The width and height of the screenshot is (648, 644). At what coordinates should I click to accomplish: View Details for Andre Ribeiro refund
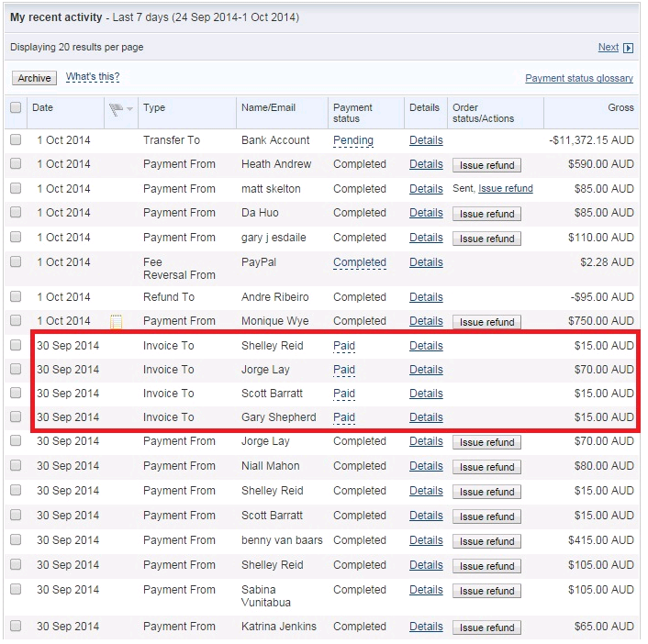(x=426, y=297)
